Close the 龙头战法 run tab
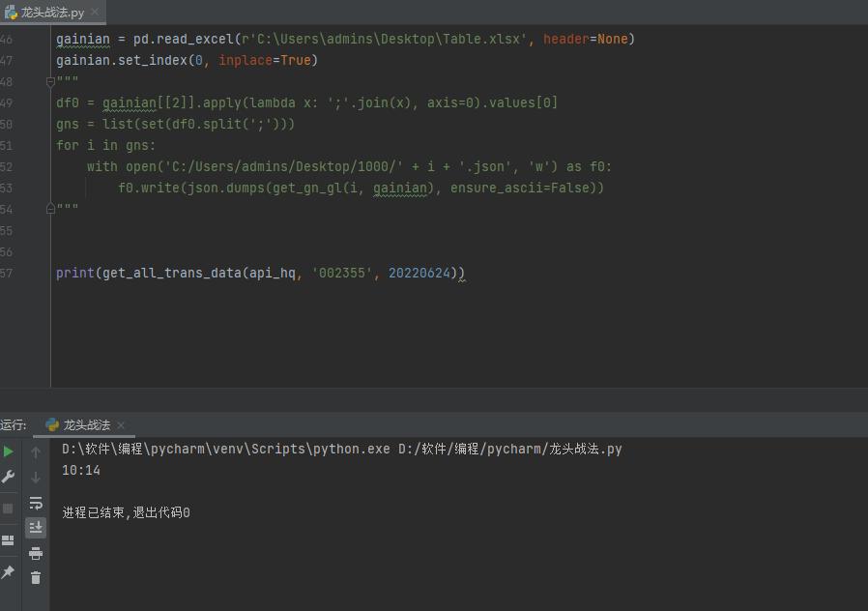The image size is (868, 611). click(121, 425)
